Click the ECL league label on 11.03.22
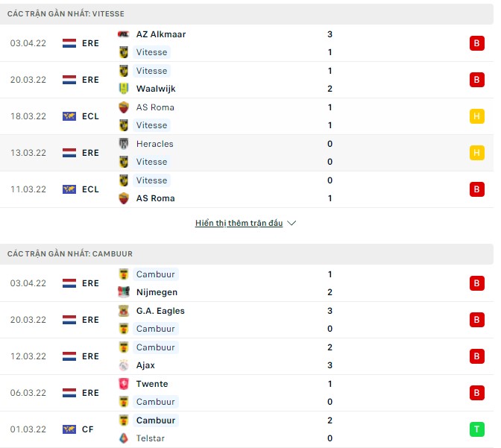The image size is (501, 448). (x=90, y=189)
